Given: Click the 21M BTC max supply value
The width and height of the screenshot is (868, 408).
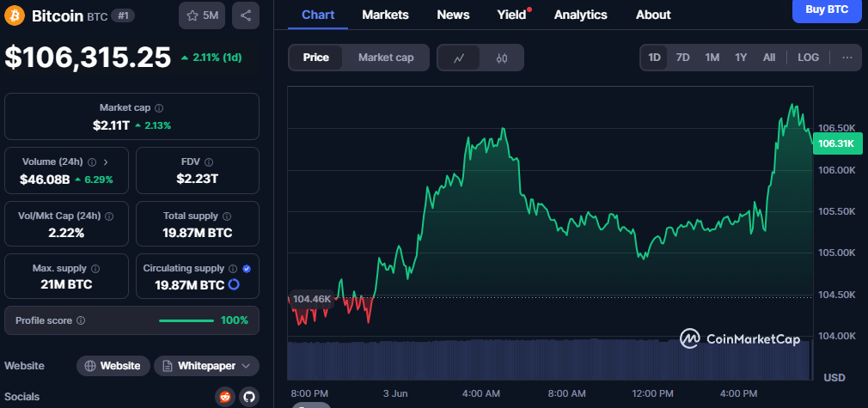Looking at the screenshot, I should coord(66,284).
